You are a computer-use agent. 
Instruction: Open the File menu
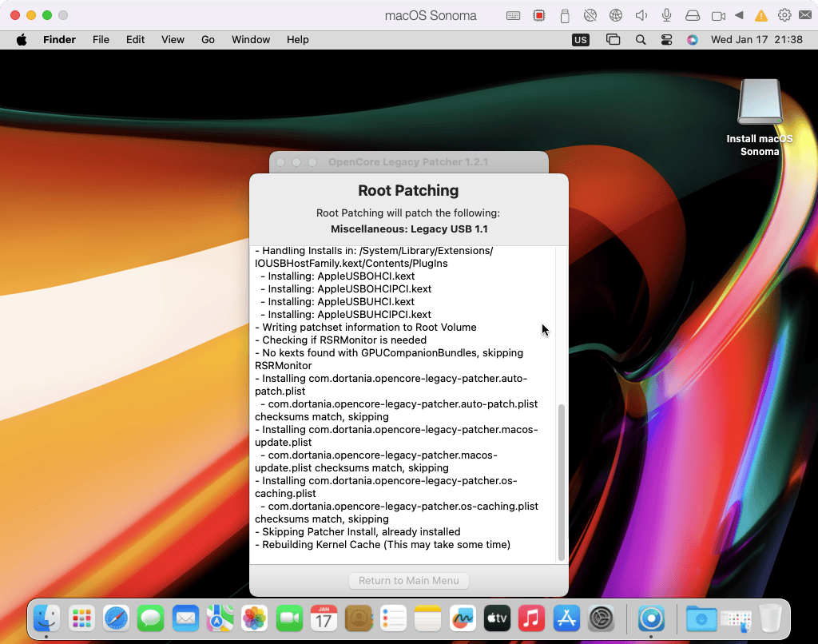click(101, 39)
